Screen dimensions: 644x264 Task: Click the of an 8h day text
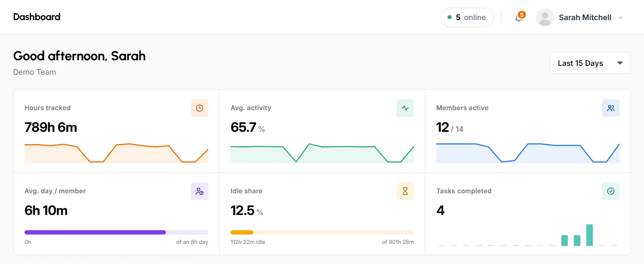(192, 242)
